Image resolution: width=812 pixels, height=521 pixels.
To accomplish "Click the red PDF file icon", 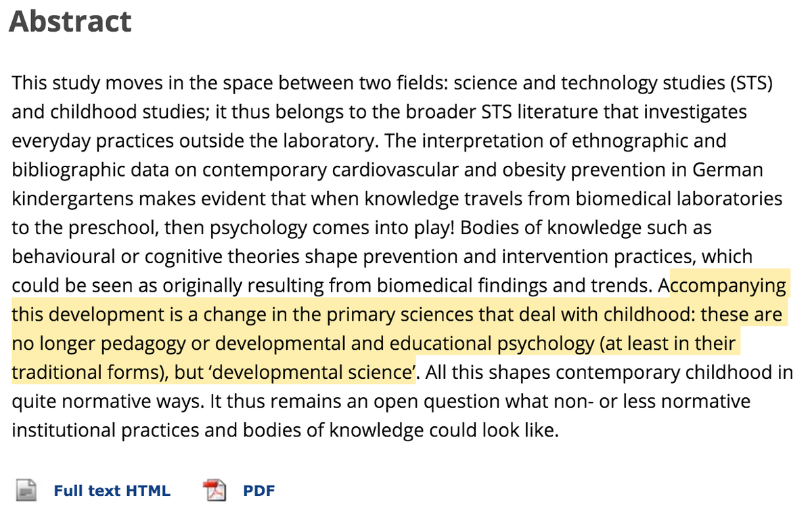I will click(215, 491).
